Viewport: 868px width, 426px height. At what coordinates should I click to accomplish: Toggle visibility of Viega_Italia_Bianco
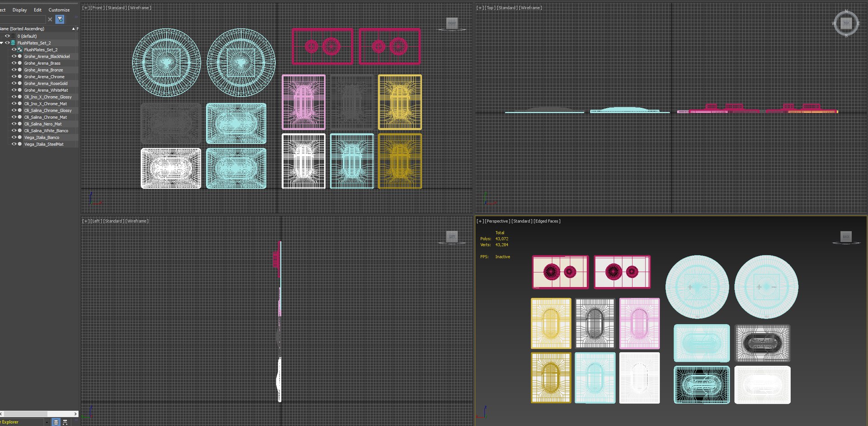14,137
